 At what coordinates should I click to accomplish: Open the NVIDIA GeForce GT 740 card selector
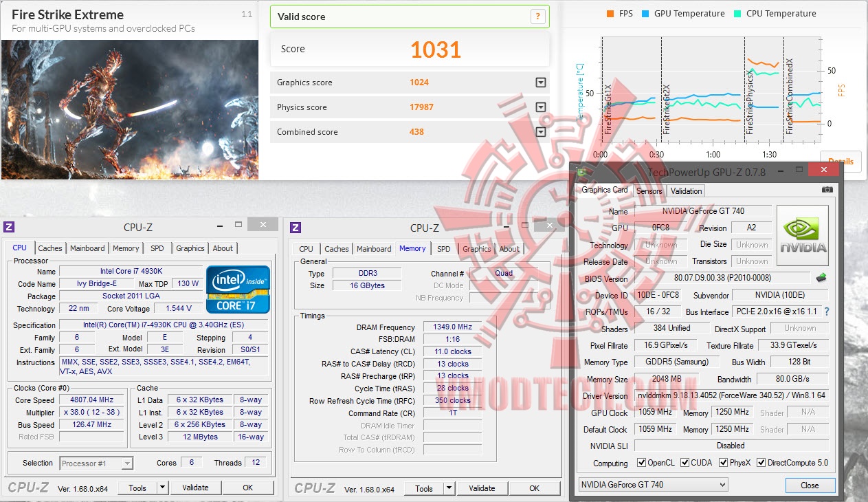click(652, 485)
